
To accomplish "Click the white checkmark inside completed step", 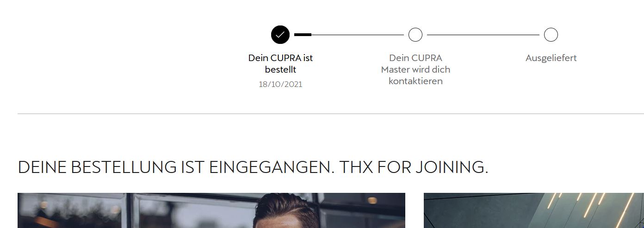I will [x=280, y=35].
